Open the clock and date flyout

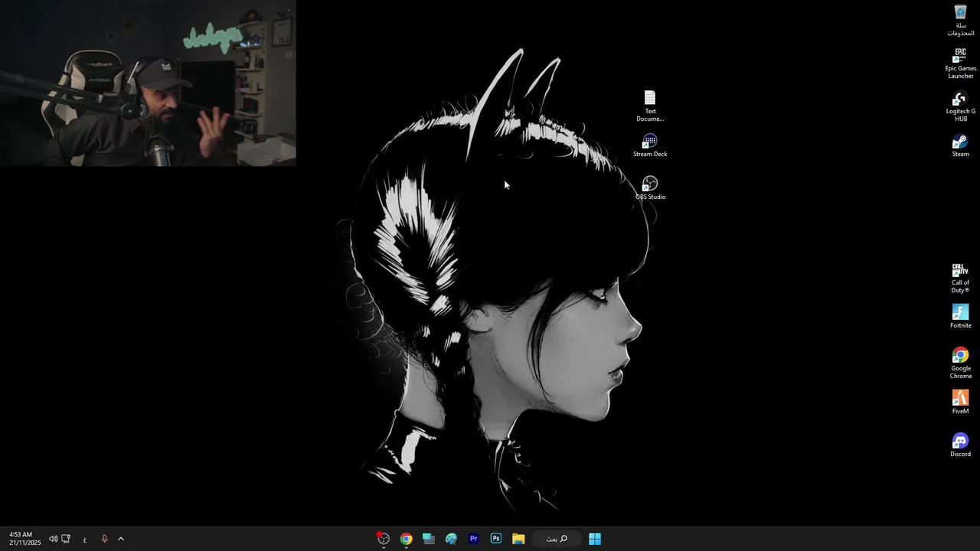pos(24,539)
